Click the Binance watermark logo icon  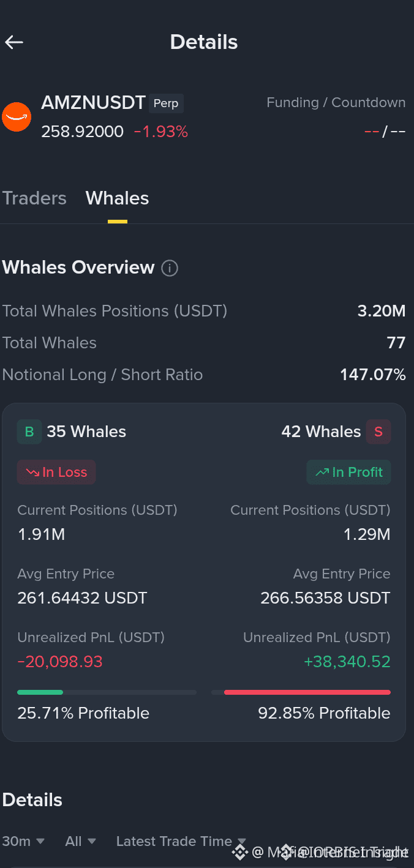(239, 851)
